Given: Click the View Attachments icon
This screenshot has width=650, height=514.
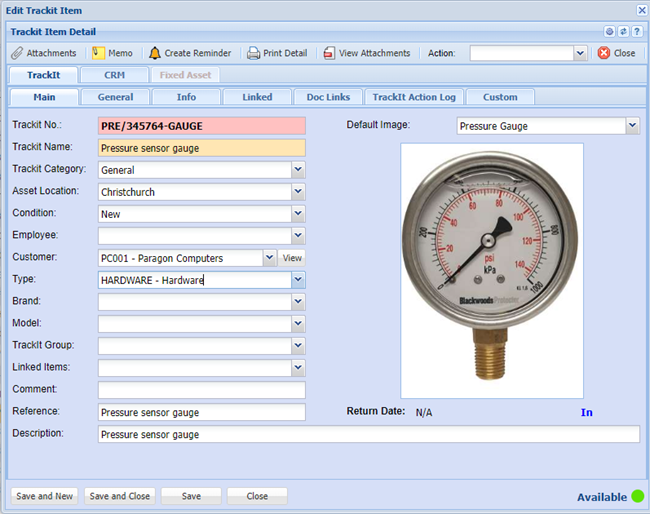Looking at the screenshot, I should (x=329, y=53).
